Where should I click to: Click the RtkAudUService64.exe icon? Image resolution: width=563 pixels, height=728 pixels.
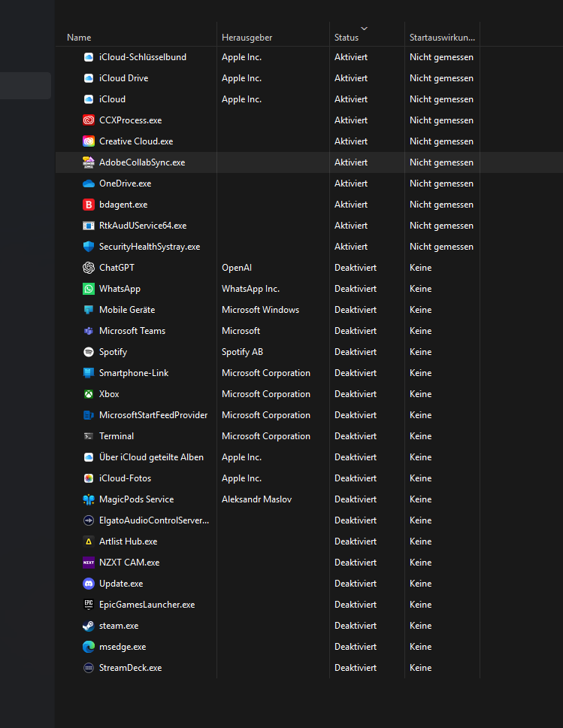point(89,226)
